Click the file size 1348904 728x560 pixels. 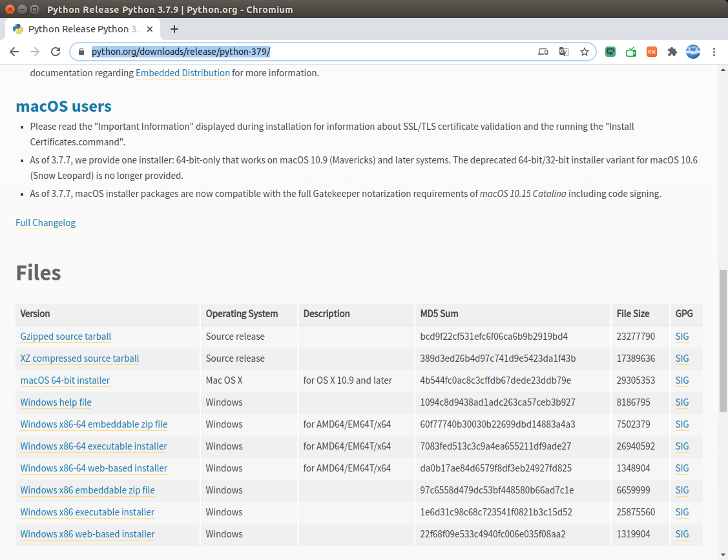coord(633,468)
